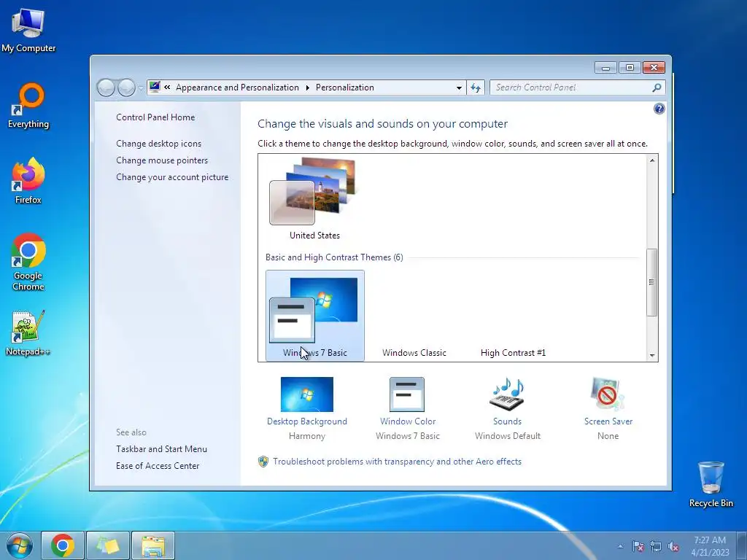
Task: Click the Appearance and Personalization breadcrumb
Action: tap(237, 87)
